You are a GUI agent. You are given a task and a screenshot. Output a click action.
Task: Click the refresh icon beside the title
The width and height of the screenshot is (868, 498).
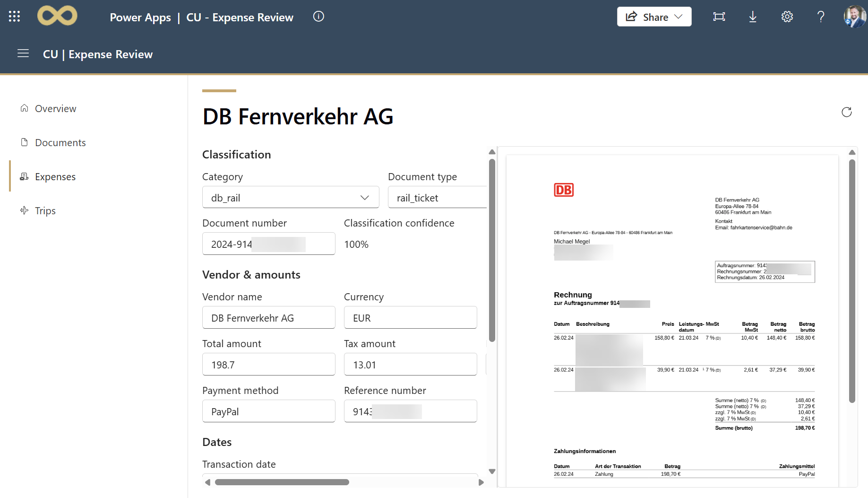coord(846,112)
